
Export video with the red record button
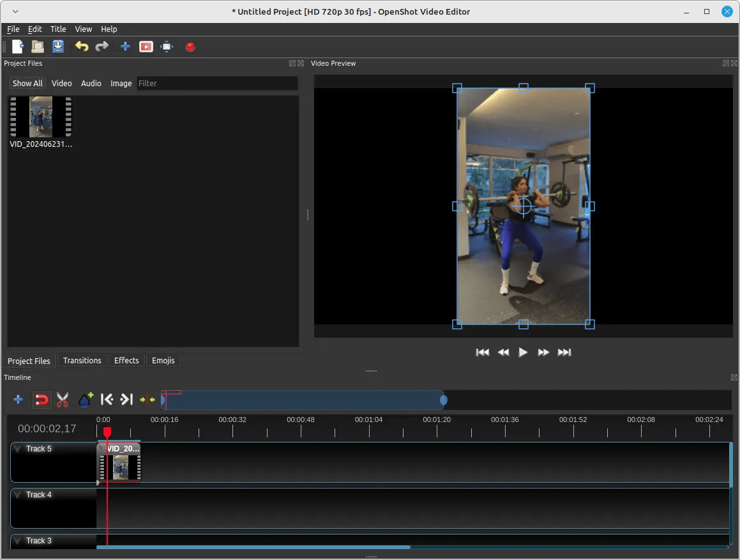190,47
